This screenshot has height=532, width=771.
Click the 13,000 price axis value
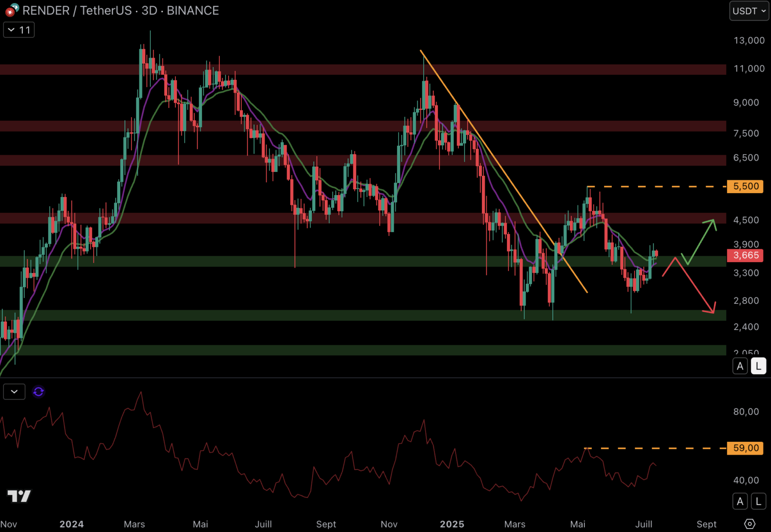(749, 40)
